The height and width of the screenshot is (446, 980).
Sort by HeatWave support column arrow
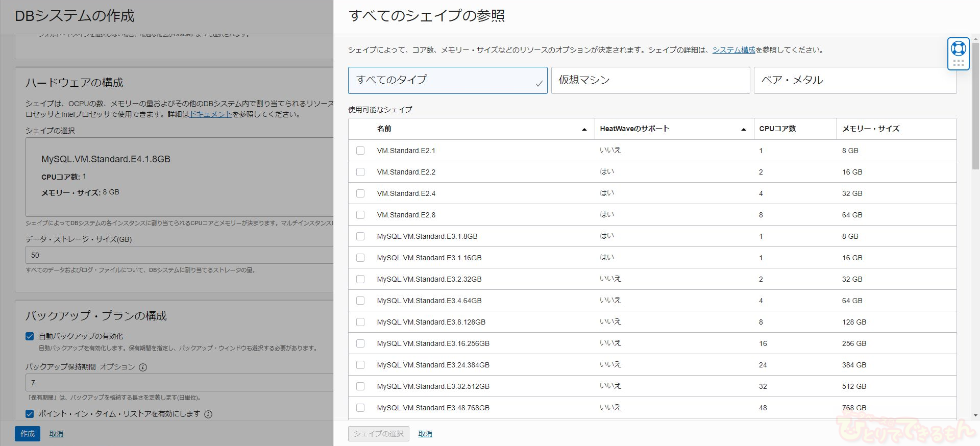point(743,130)
